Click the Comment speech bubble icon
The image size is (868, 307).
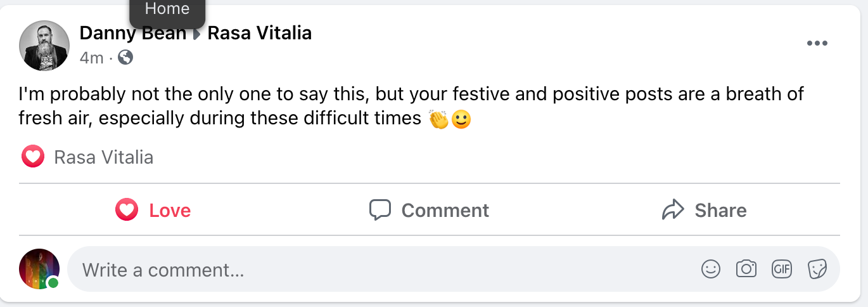[380, 210]
